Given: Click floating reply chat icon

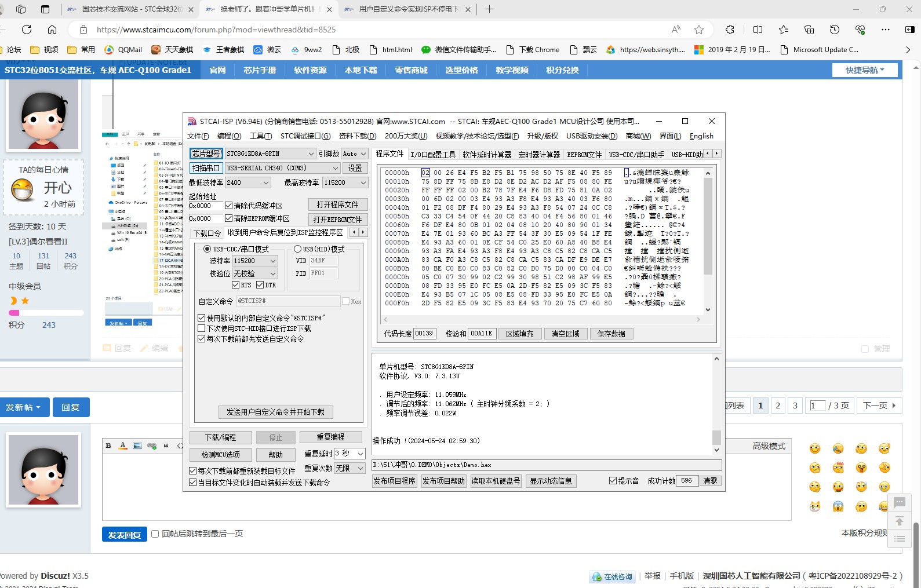Looking at the screenshot, I should (x=900, y=502).
